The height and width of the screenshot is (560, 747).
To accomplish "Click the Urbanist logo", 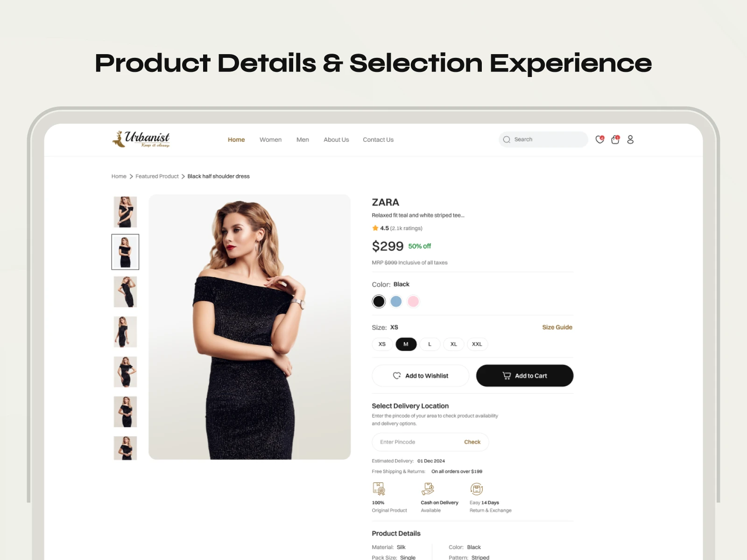I will (141, 139).
